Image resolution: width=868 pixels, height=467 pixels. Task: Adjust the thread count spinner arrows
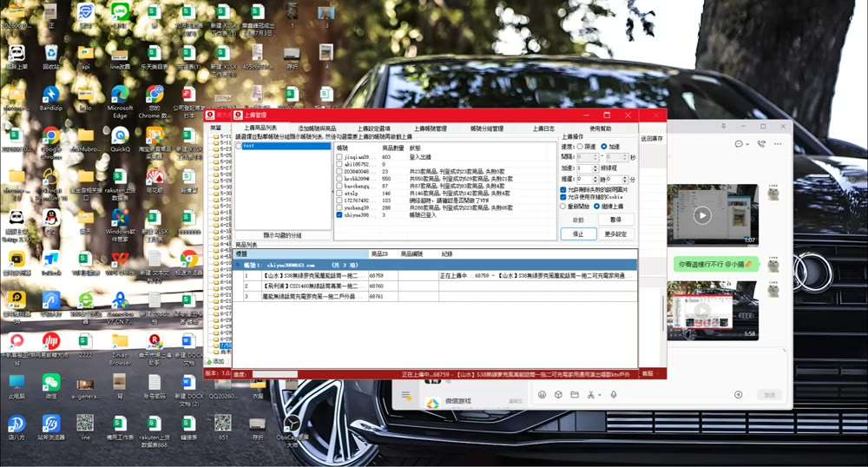click(x=595, y=168)
